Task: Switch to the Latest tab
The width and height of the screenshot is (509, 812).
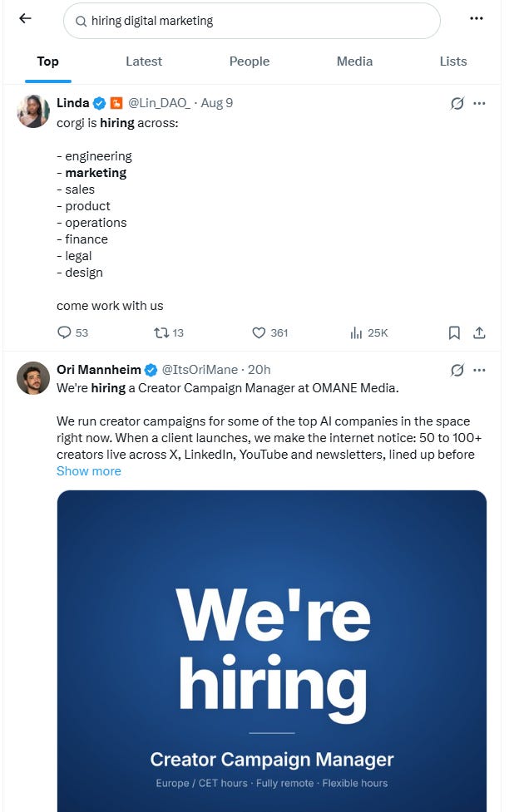Action: [x=144, y=62]
